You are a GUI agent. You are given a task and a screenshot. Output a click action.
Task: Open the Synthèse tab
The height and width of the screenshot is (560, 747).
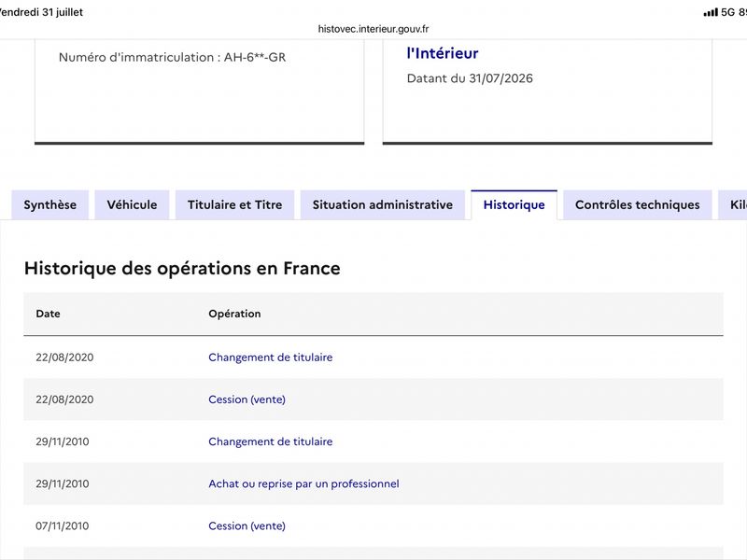click(50, 204)
